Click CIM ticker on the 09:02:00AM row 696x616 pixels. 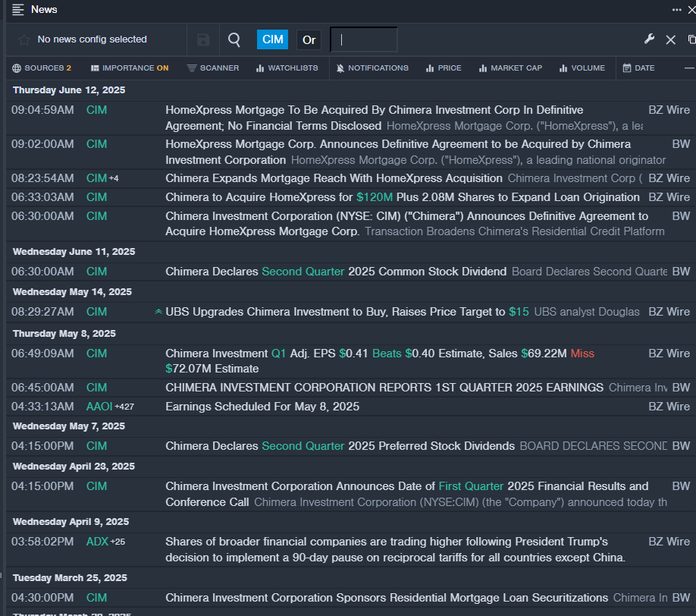click(96, 144)
